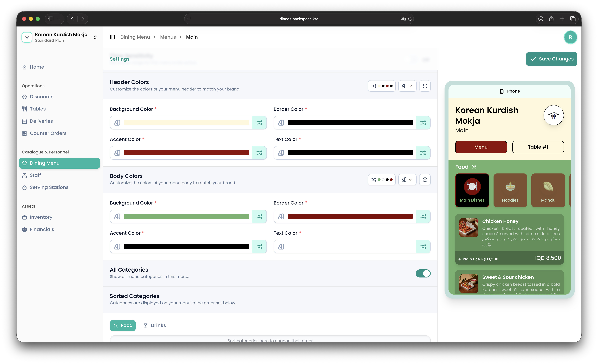Open a new browser tab with plus
Viewport: 598px width, 364px height.
[562, 19]
